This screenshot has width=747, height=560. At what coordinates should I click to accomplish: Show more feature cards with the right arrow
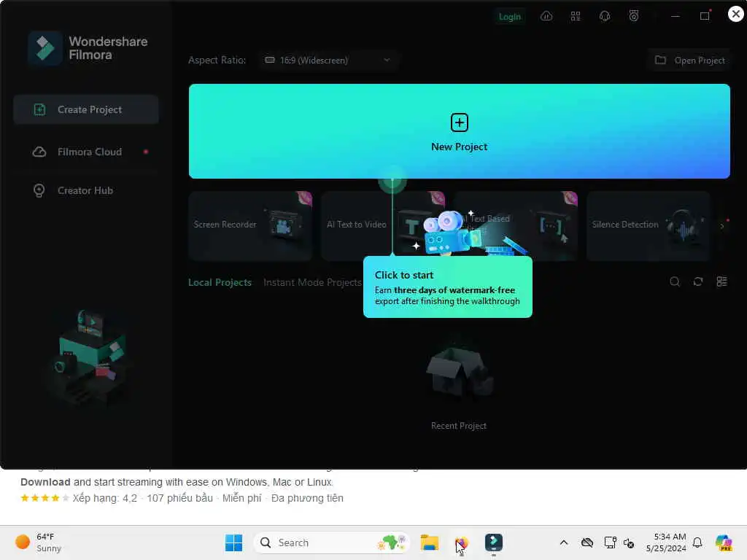(x=722, y=226)
